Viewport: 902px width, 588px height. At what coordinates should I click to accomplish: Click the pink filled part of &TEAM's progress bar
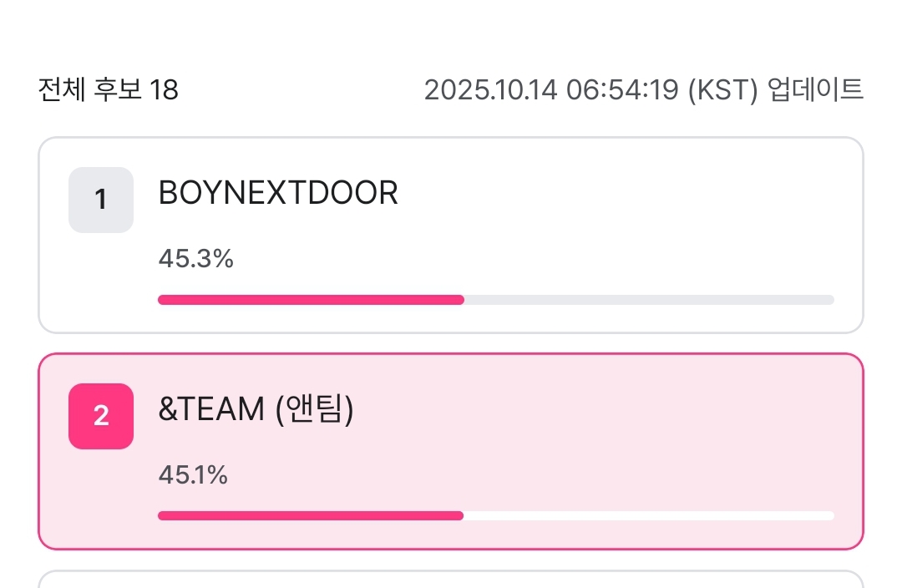pyautogui.click(x=311, y=516)
